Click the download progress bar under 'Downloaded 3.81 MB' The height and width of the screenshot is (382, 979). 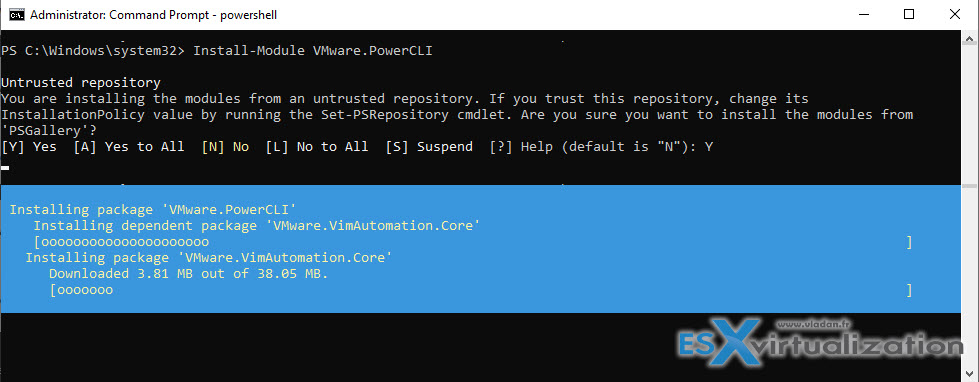(x=481, y=290)
